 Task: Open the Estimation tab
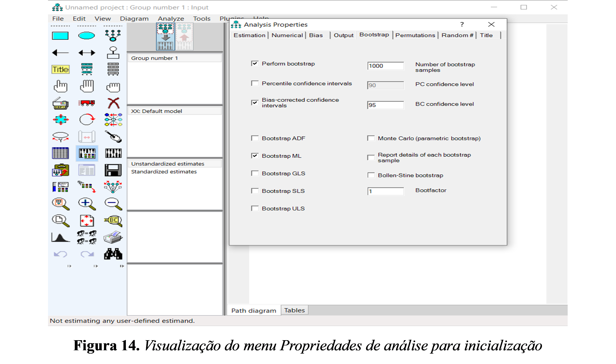(249, 35)
